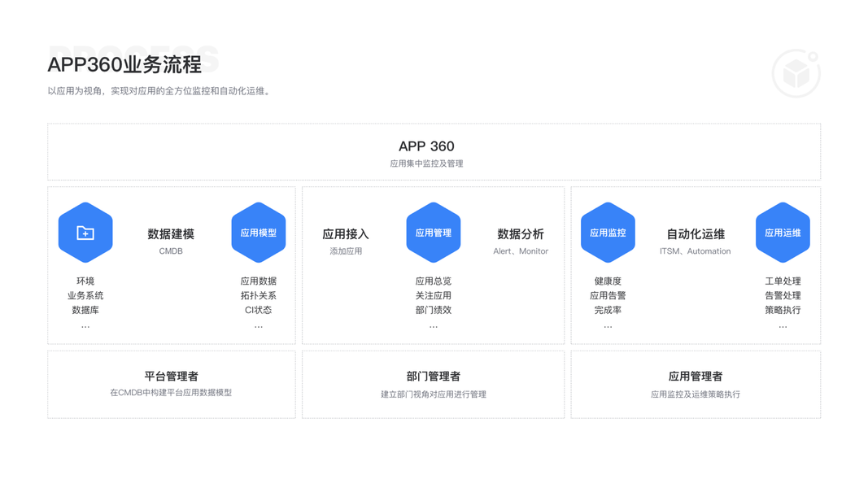Click the 策略执行 list item
This screenshot has width=868, height=488.
[x=783, y=310]
